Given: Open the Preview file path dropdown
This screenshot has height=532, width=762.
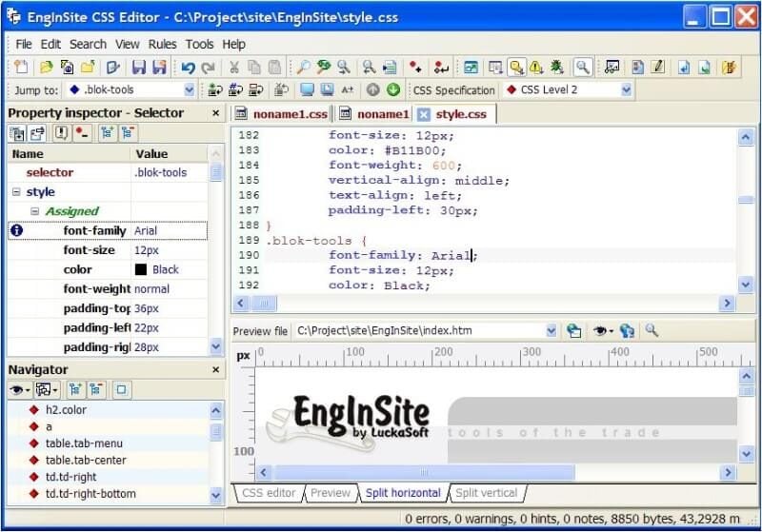Looking at the screenshot, I should click(x=551, y=331).
